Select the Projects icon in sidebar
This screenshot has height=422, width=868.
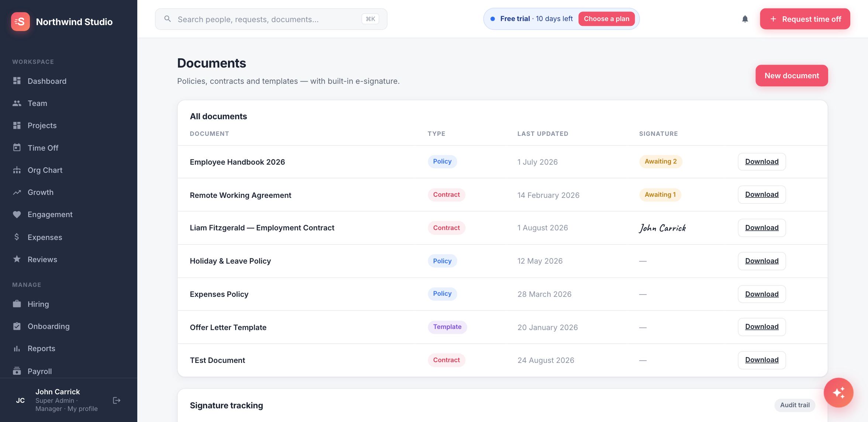pos(17,125)
